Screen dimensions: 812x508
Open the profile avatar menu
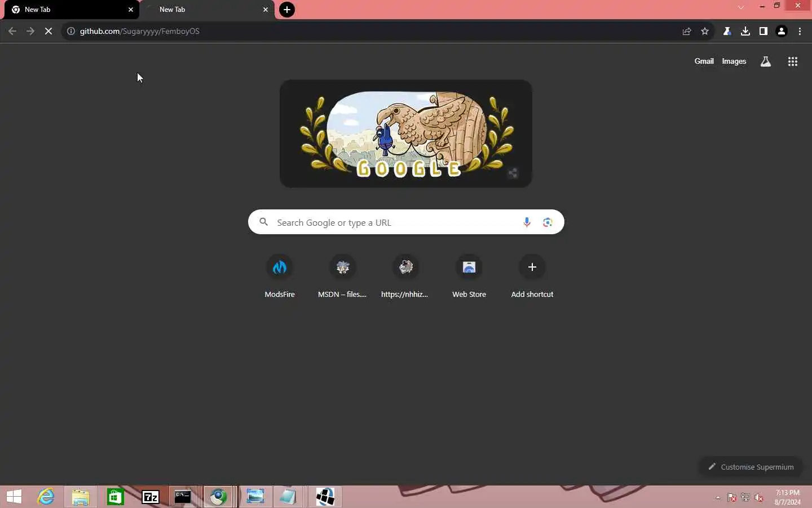pyautogui.click(x=782, y=32)
